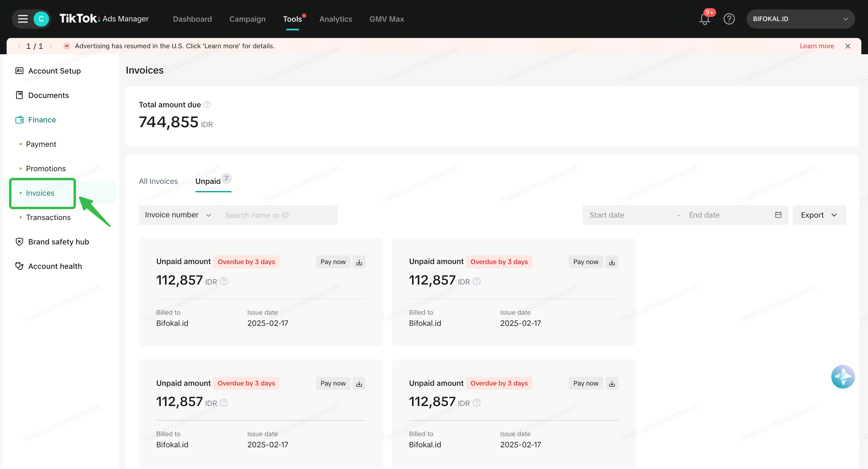
Task: Open Transactions in the Finance sidebar
Action: click(48, 217)
